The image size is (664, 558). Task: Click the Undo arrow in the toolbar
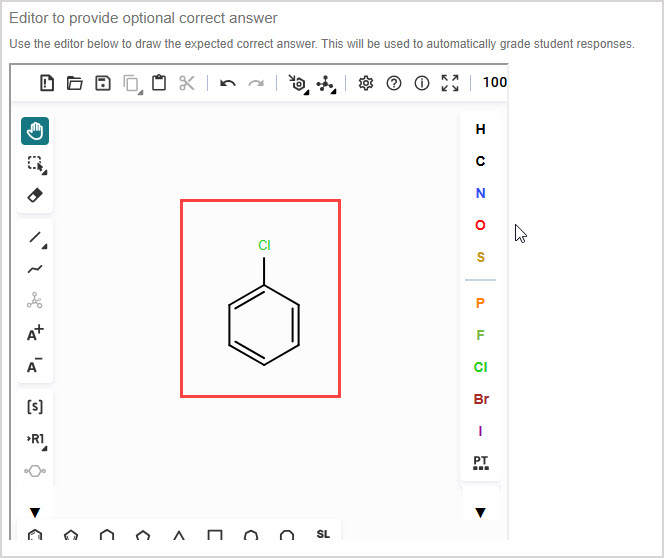click(x=228, y=83)
